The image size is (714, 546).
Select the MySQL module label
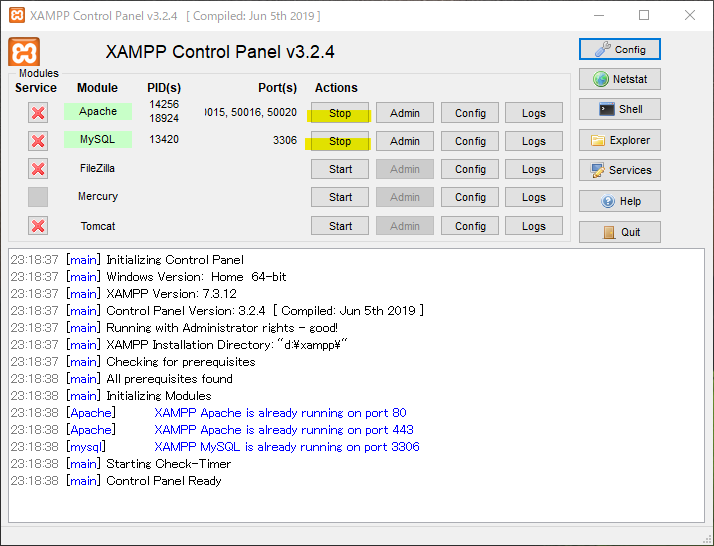pyautogui.click(x=98, y=139)
